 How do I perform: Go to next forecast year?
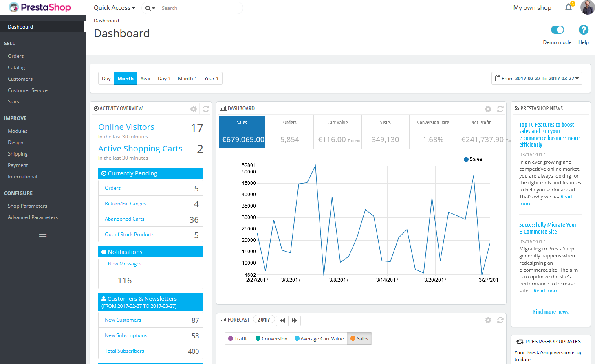point(294,320)
